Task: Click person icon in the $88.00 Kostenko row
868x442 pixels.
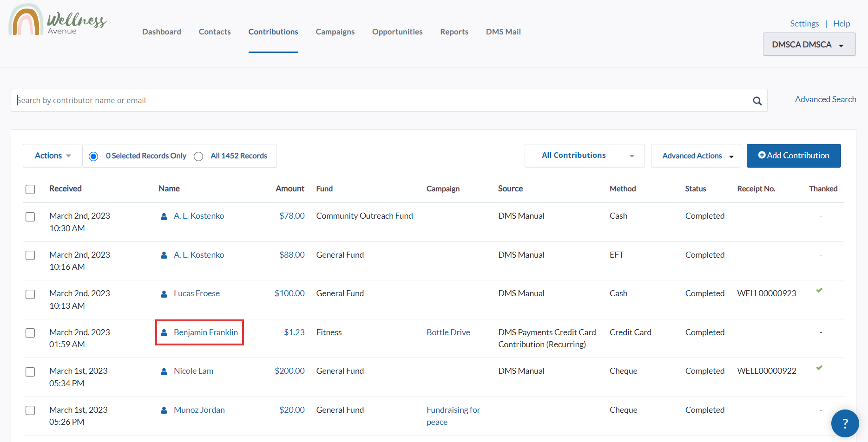Action: tap(164, 255)
